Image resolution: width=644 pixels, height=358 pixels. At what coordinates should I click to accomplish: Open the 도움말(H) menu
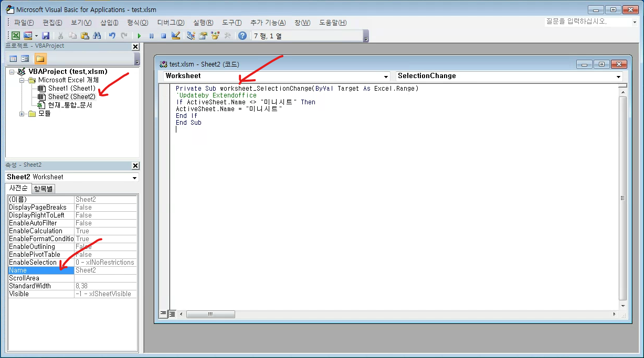click(x=333, y=23)
